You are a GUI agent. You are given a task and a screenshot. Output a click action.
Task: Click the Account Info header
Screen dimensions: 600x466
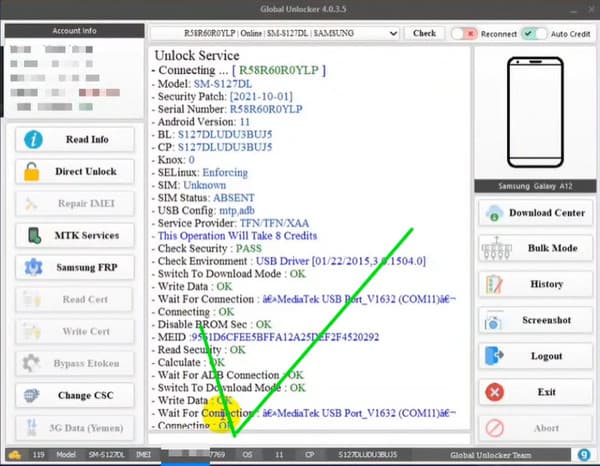74,31
